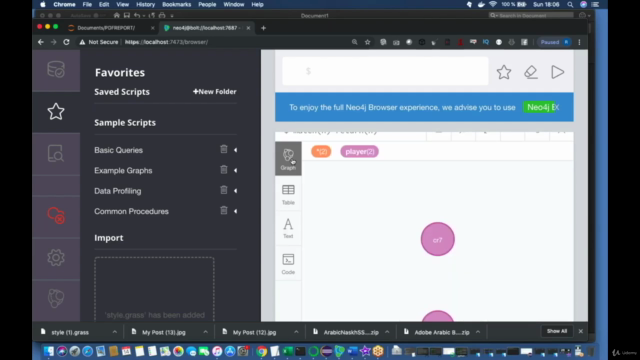Switch to Code result view
Viewport: 640px width, 360px height.
[x=288, y=264]
